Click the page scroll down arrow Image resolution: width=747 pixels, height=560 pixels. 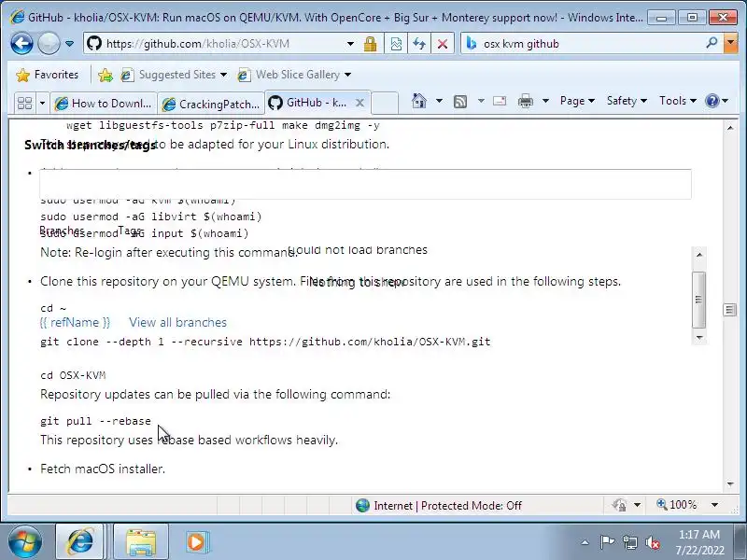[x=730, y=484]
